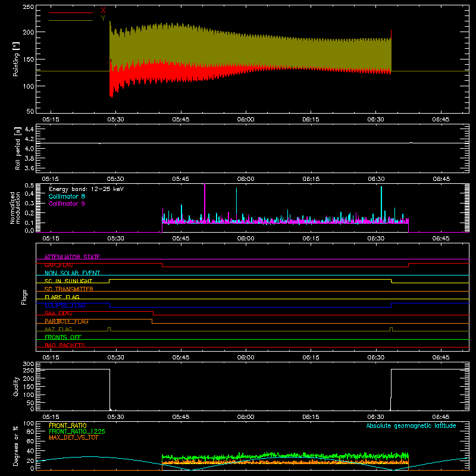Click the Pointing axis title
Viewport: 476px width, 476px height.
point(16,59)
